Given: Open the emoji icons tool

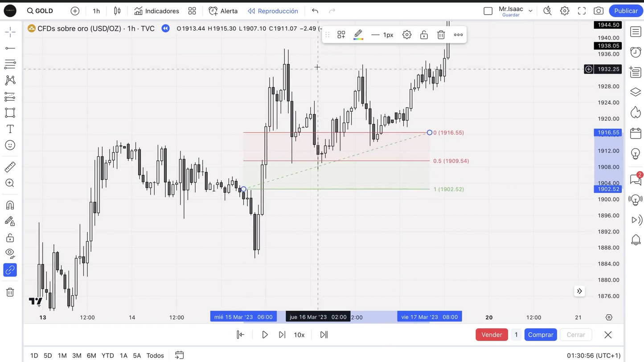Looking at the screenshot, I should click(10, 145).
